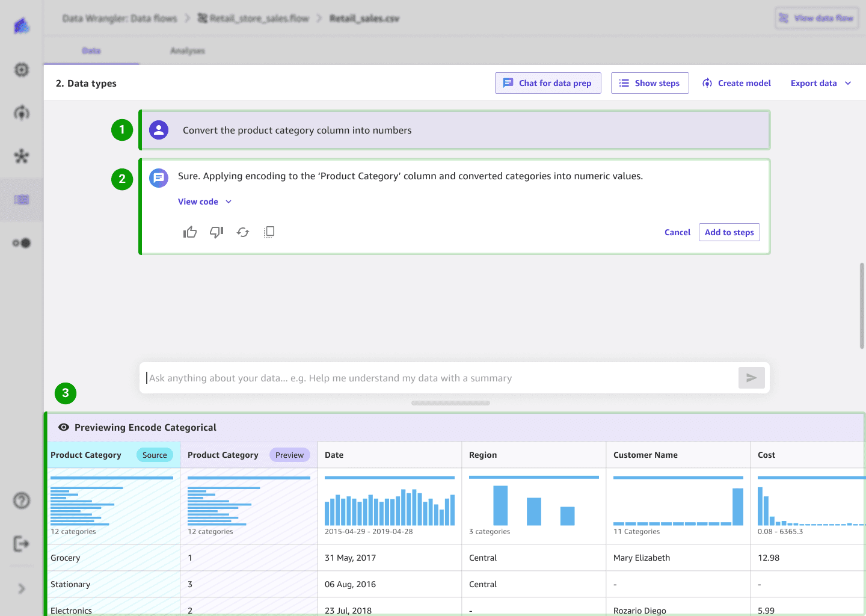Viewport: 866px width, 616px height.
Task: Select the Data Wrangler list icon in sidebar
Action: [x=22, y=200]
